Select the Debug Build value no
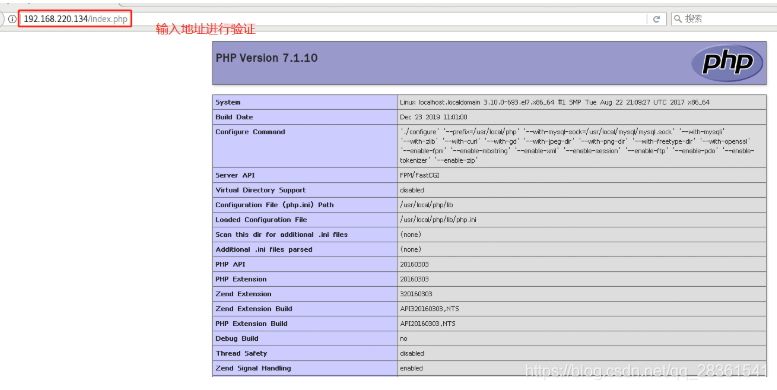Viewport: 777px width, 390px height. coord(403,338)
